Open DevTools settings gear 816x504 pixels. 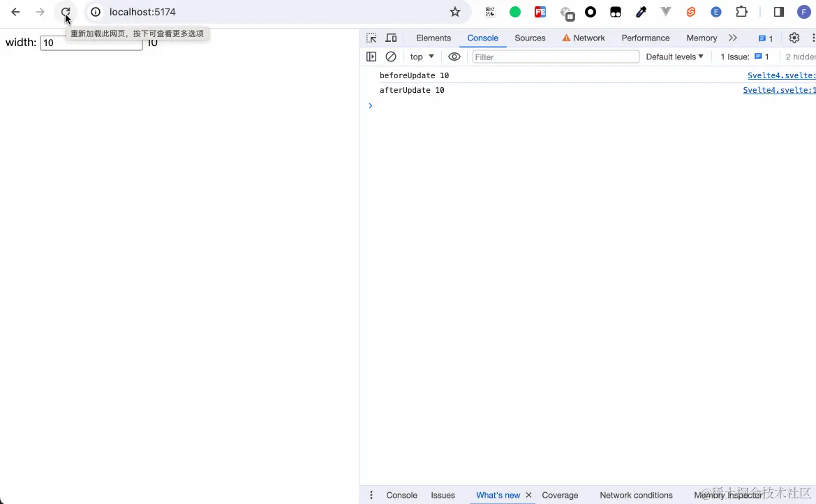(x=794, y=38)
